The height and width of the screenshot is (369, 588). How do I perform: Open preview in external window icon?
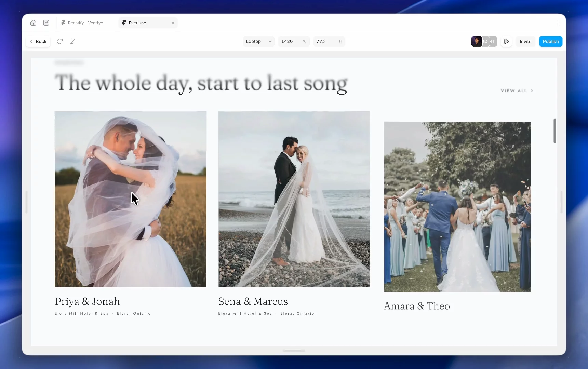(72, 41)
